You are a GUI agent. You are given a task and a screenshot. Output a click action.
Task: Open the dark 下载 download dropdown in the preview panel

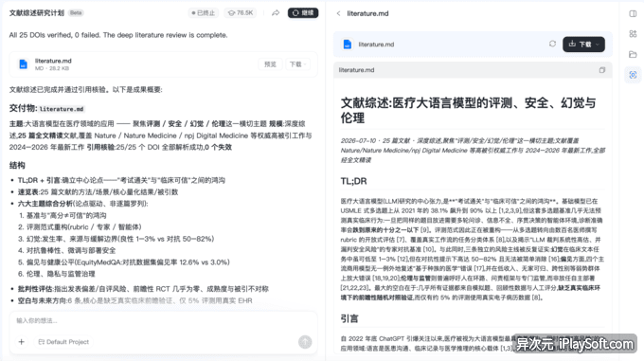[x=583, y=44]
